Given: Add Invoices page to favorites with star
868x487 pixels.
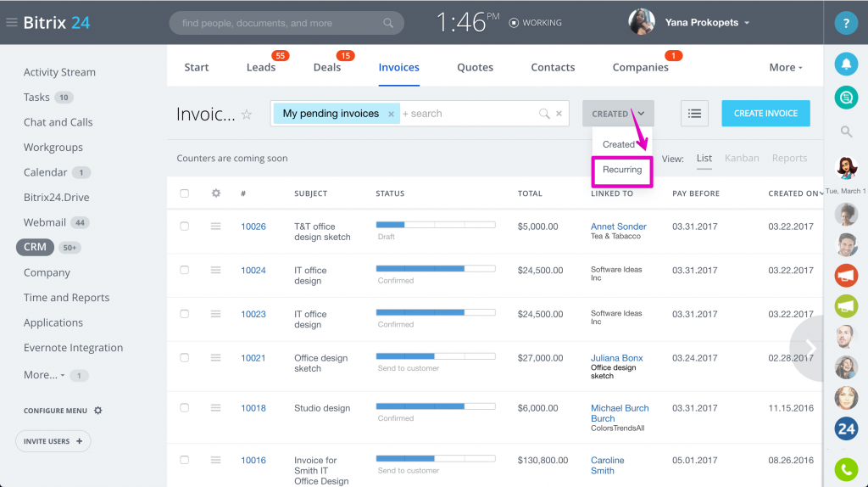Looking at the screenshot, I should 247,115.
